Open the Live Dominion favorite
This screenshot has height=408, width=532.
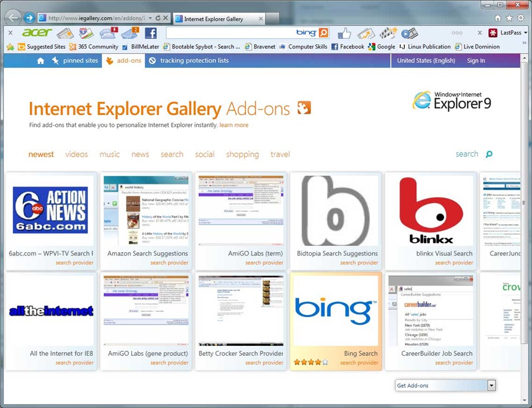point(477,47)
